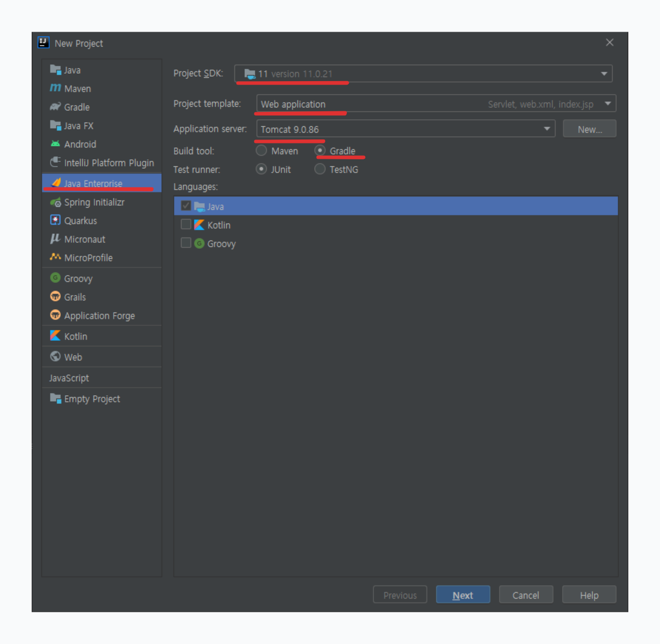Select JUnit test runner radio button
The image size is (660, 644).
[261, 169]
